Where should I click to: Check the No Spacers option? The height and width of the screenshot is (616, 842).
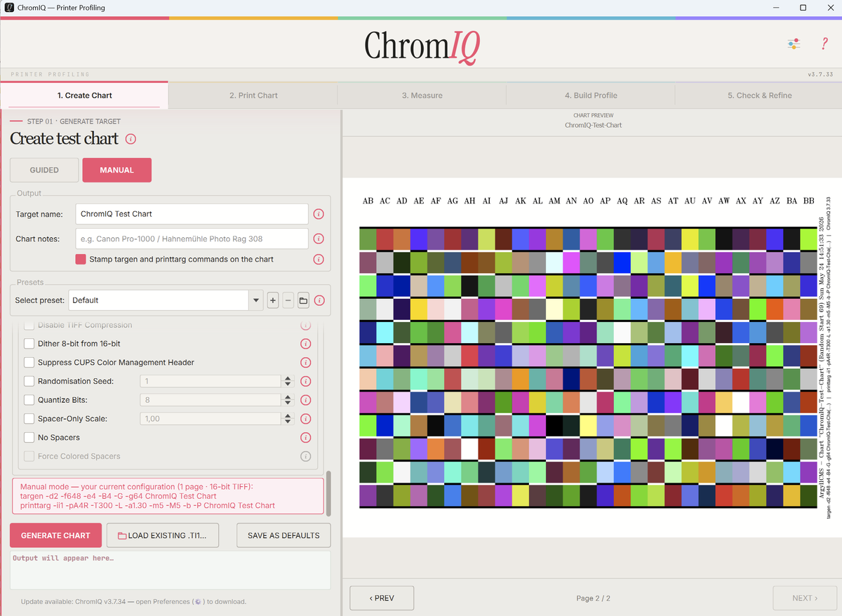(x=29, y=438)
